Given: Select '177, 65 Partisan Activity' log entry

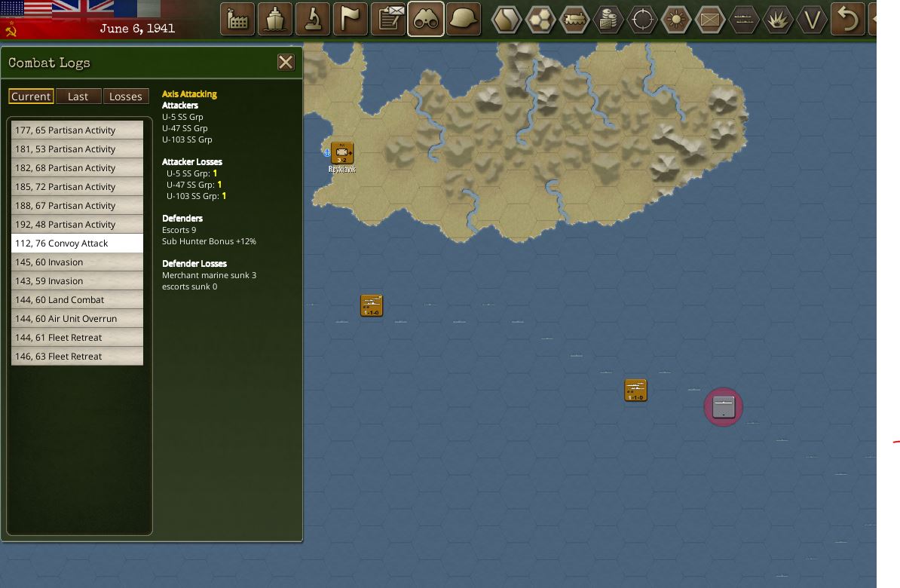Looking at the screenshot, I should (x=77, y=130).
